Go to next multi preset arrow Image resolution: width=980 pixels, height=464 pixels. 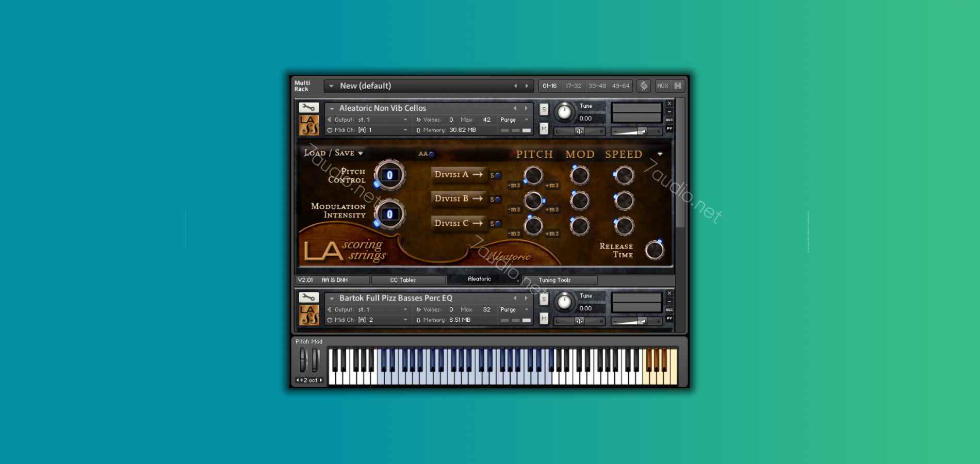(x=527, y=86)
